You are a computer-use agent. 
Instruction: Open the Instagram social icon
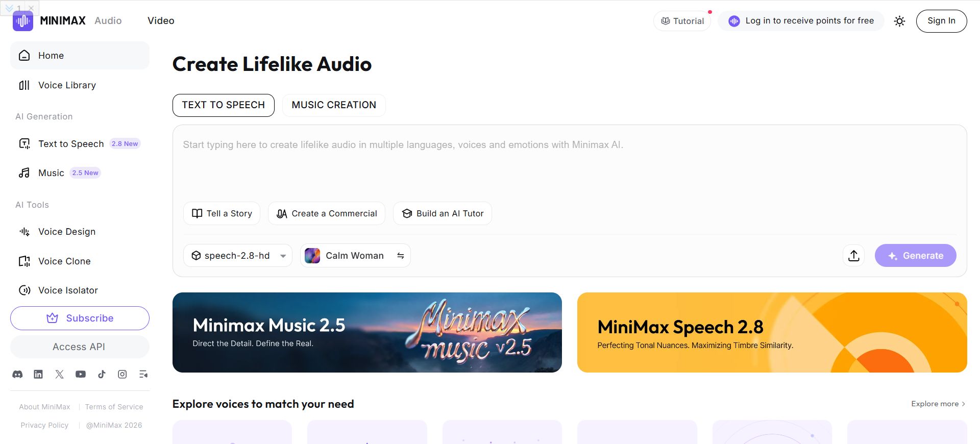[x=122, y=375]
